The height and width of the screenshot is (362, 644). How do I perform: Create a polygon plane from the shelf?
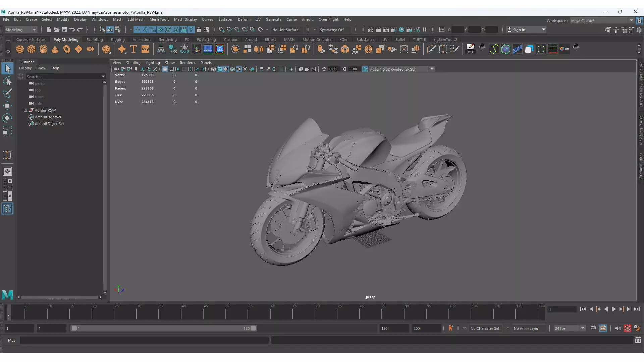(x=78, y=49)
